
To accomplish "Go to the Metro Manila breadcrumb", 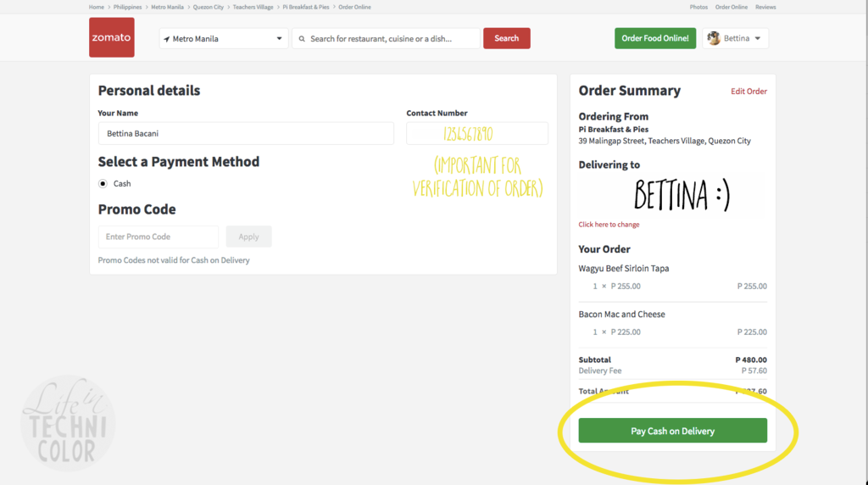I will (x=167, y=7).
